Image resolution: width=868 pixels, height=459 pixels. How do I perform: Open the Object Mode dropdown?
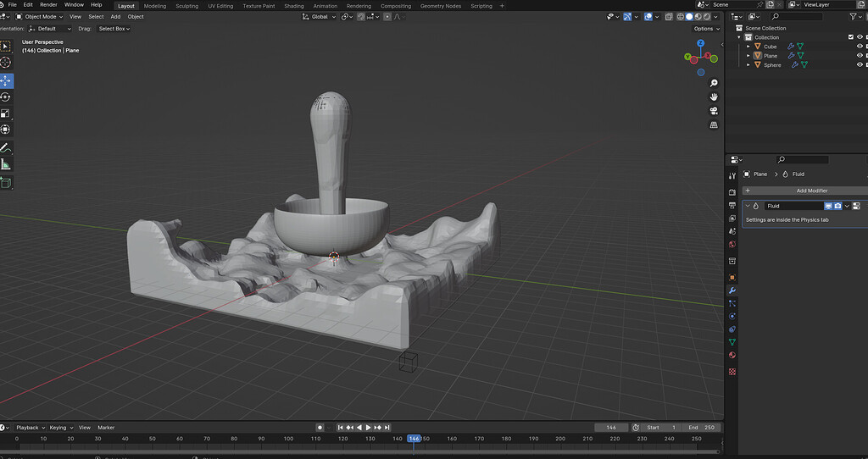(39, 17)
